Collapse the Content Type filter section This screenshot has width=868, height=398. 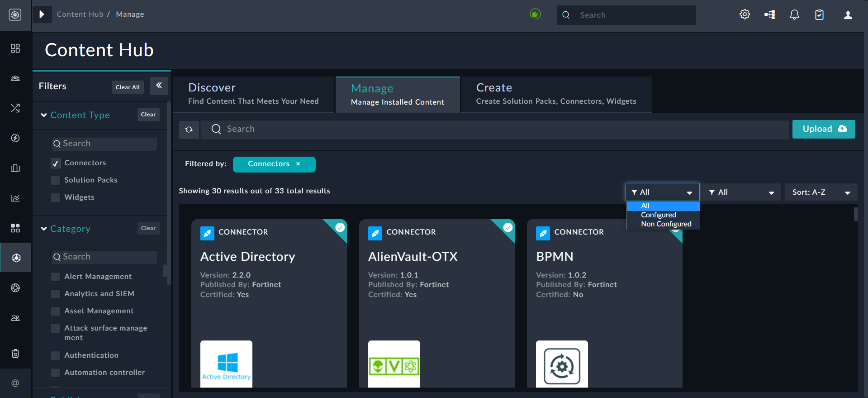click(44, 115)
